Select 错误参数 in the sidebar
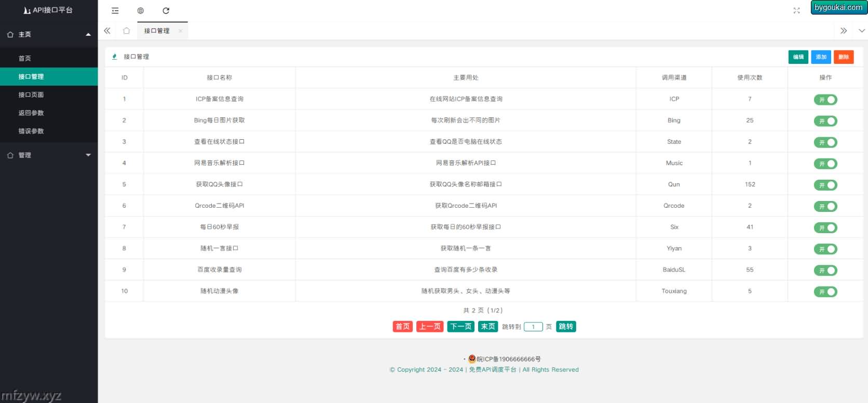 tap(31, 131)
